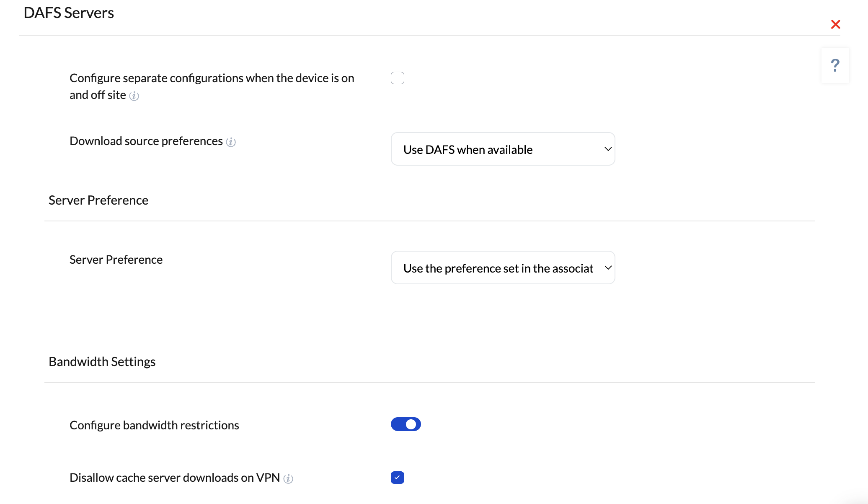Click the Disallow cache server downloads label text
The height and width of the screenshot is (504, 868).
point(175,478)
